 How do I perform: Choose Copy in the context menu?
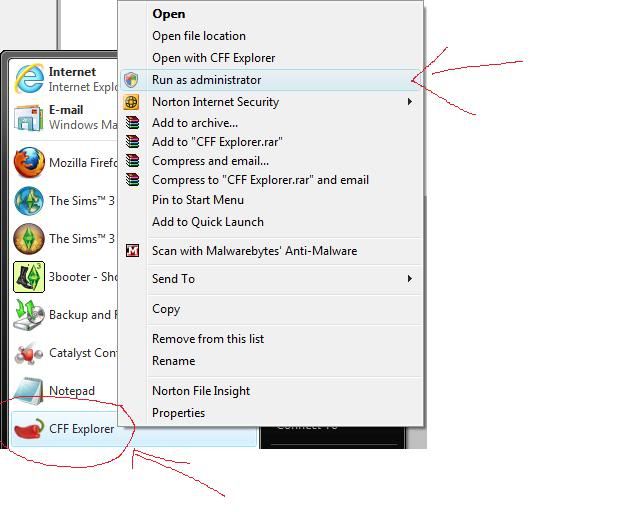click(x=166, y=309)
